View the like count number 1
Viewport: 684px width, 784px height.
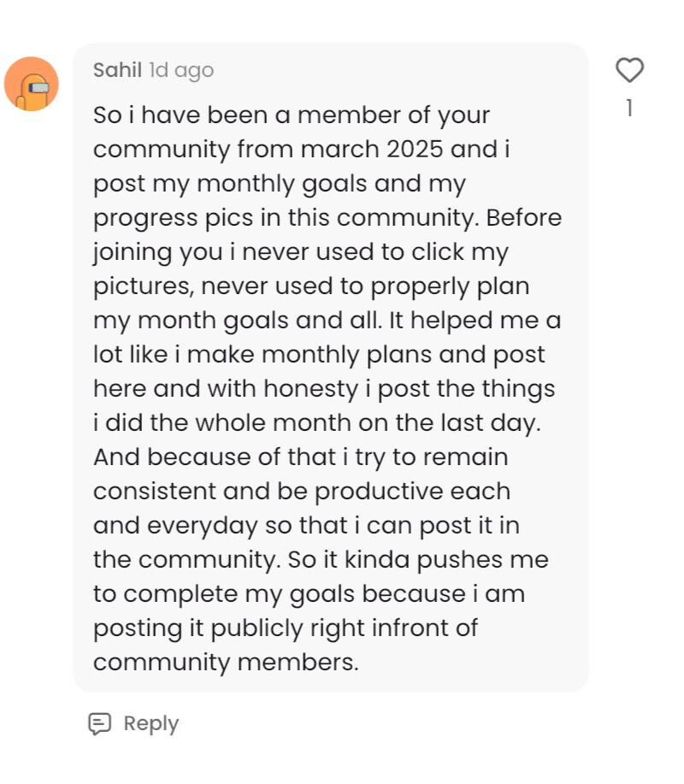[x=629, y=109]
